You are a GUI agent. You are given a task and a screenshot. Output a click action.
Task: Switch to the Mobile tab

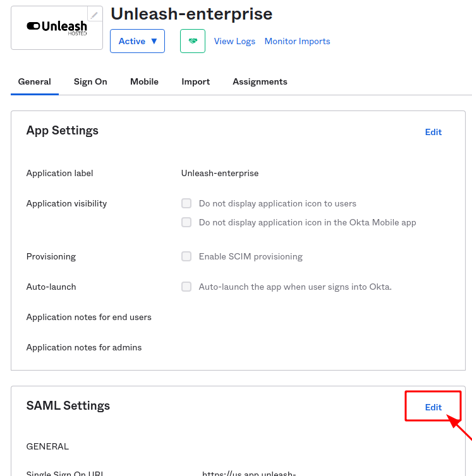coord(144,81)
